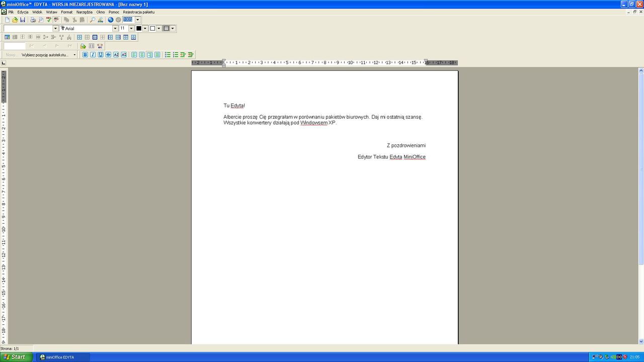
Task: Open the Widok menu
Action: click(37, 12)
